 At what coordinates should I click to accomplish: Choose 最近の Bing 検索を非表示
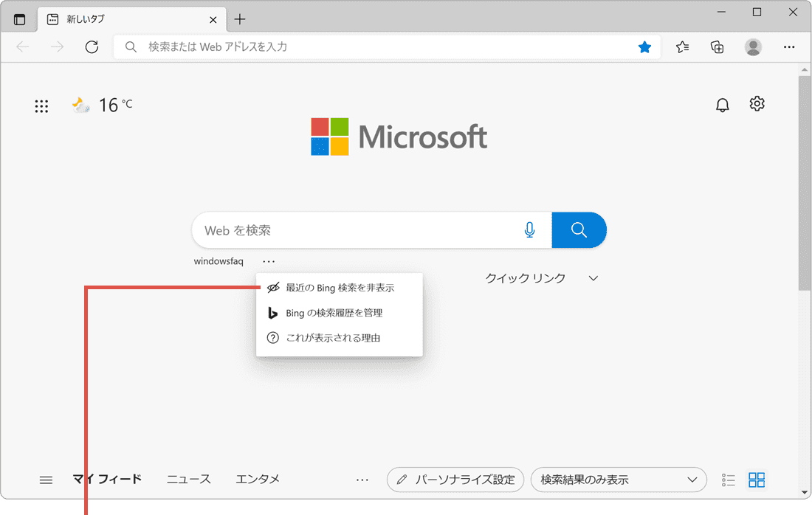pyautogui.click(x=340, y=288)
